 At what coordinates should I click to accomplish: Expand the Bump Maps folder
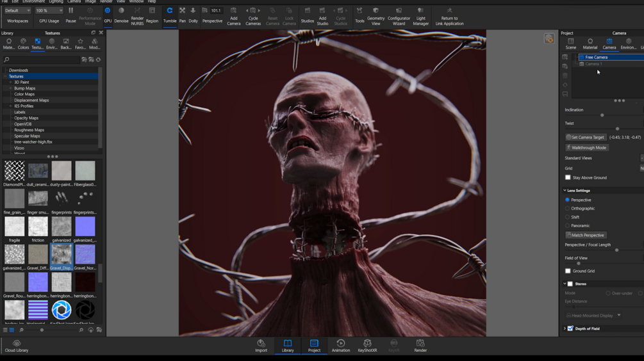point(11,88)
